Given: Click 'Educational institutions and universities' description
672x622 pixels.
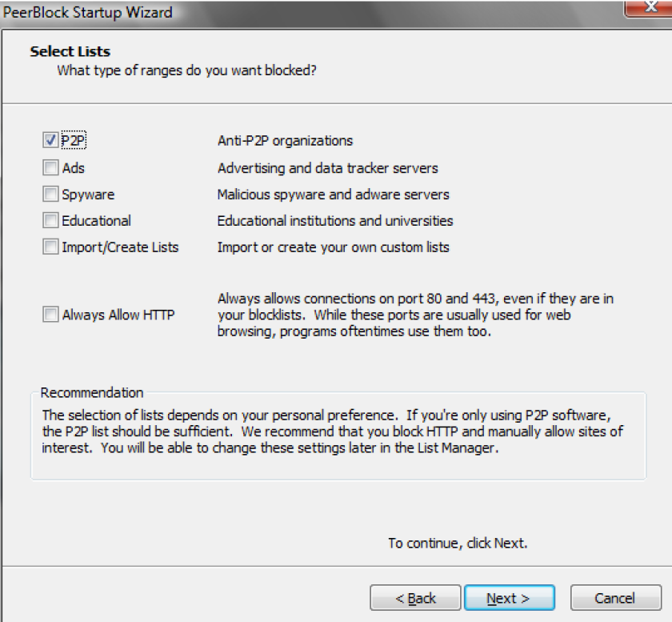Looking at the screenshot, I should pos(335,221).
